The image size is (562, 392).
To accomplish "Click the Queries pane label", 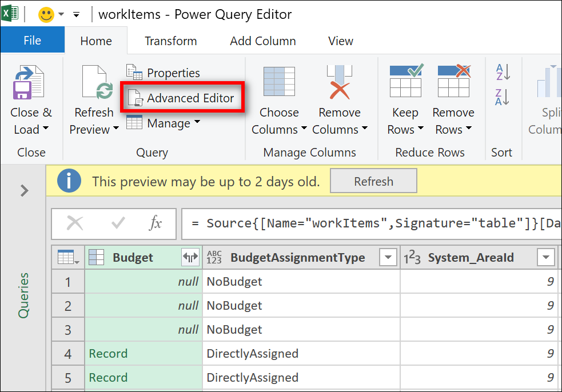I will coord(23,295).
